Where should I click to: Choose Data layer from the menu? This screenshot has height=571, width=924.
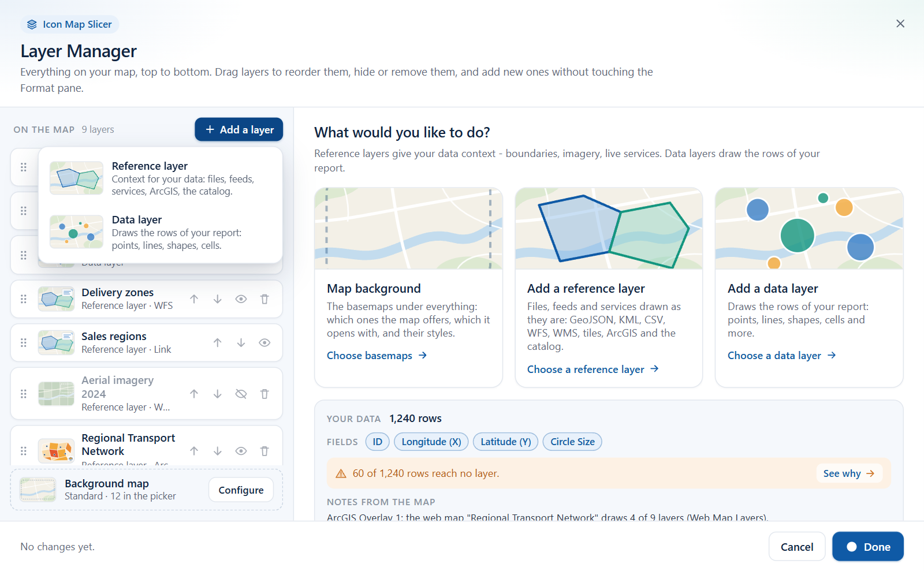161,232
